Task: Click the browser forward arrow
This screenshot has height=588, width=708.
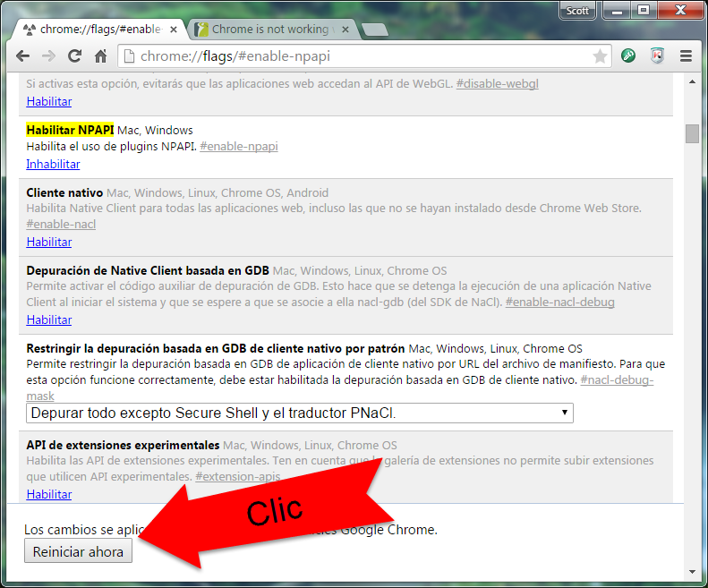Action: pos(49,55)
